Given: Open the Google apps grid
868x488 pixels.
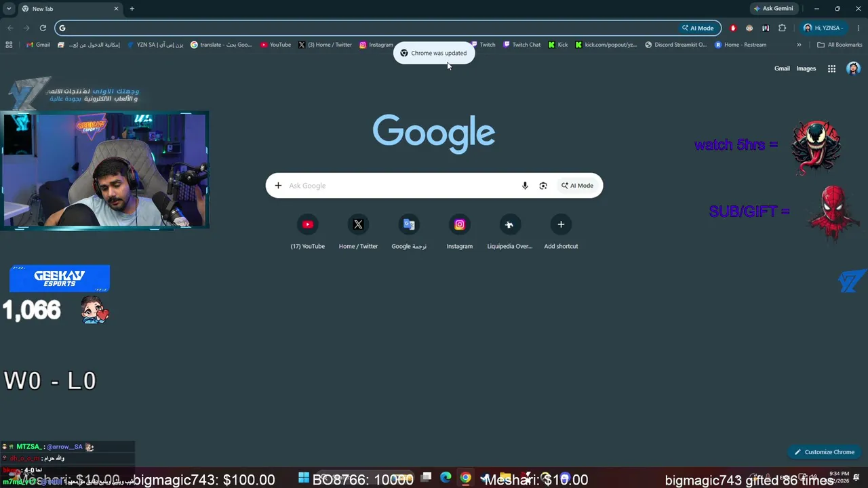Looking at the screenshot, I should click(x=831, y=68).
